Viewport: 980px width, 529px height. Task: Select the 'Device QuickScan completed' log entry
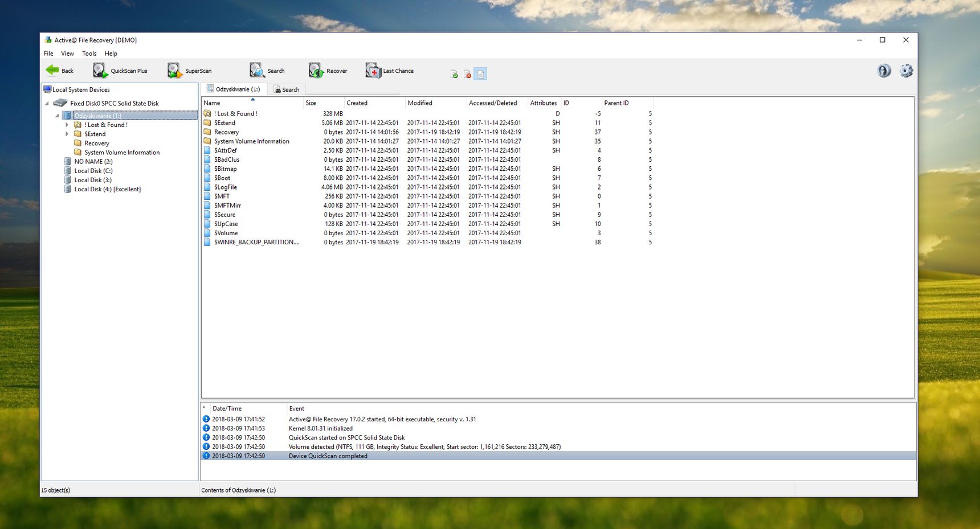(558, 456)
